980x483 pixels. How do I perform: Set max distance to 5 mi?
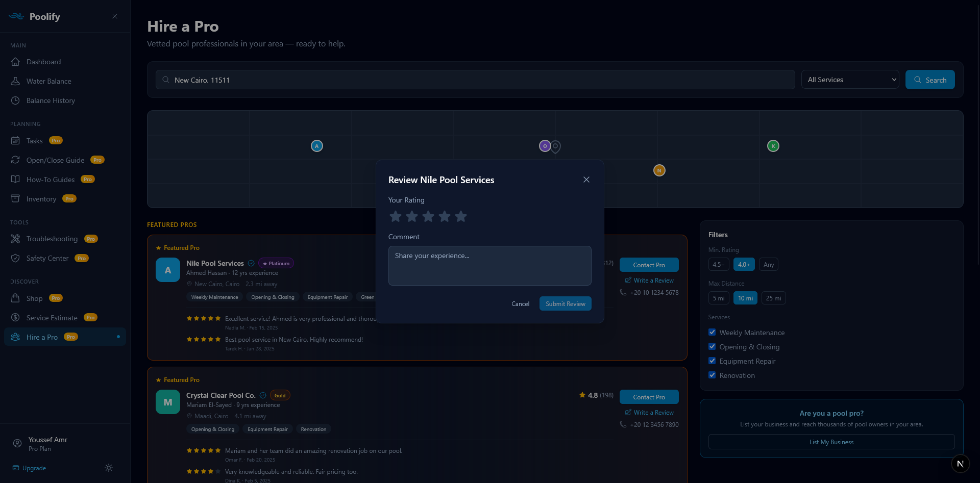coord(719,298)
